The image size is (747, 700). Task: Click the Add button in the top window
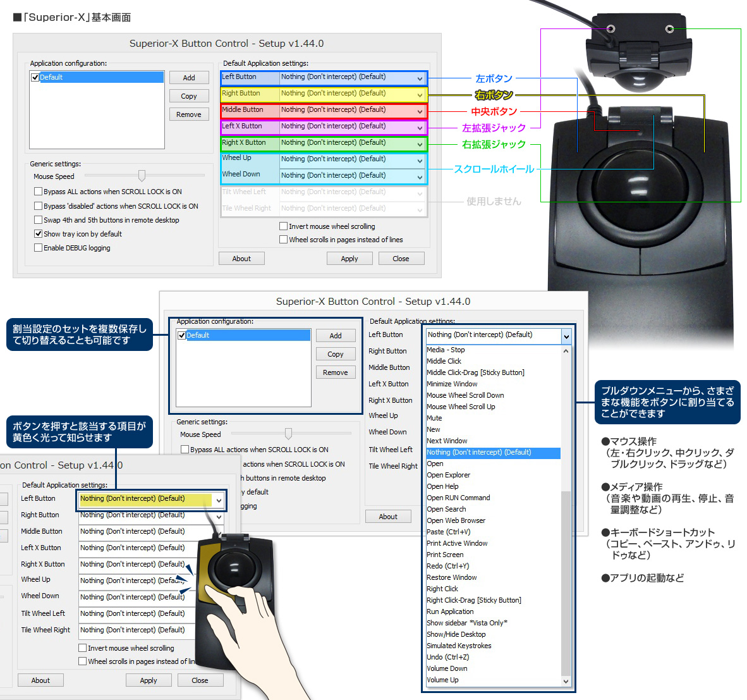point(189,78)
